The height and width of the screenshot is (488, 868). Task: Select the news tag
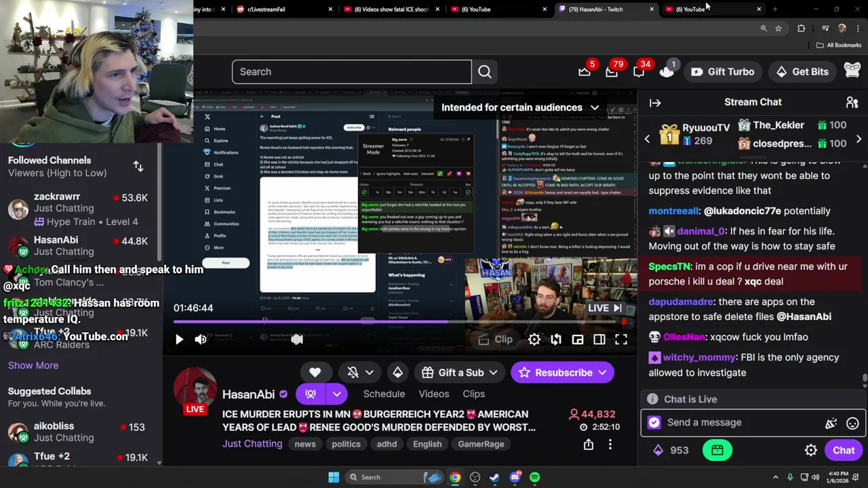coord(305,444)
